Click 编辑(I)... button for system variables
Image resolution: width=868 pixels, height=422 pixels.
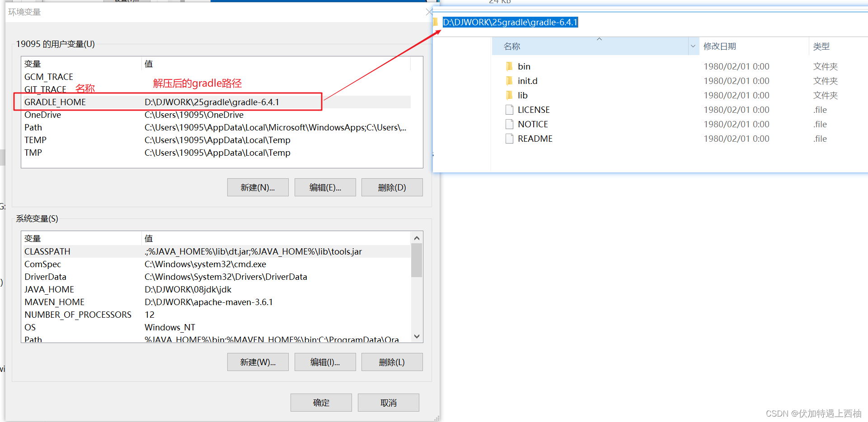click(x=325, y=362)
